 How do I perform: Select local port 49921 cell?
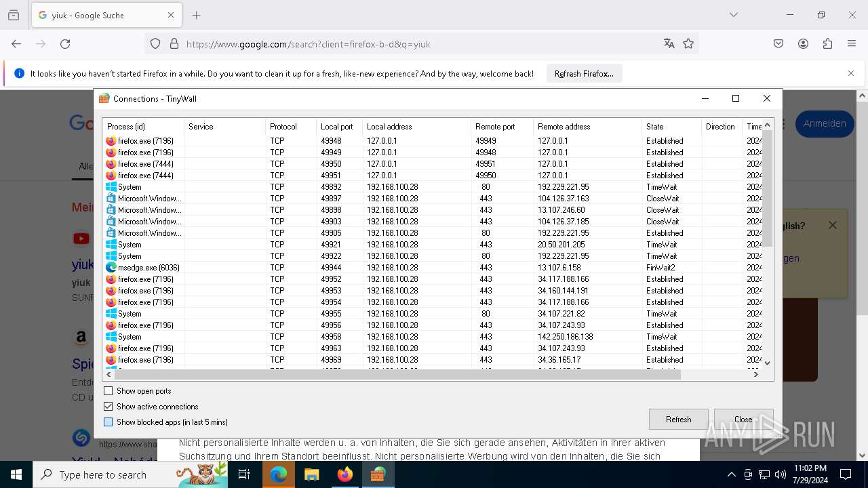[x=331, y=245]
